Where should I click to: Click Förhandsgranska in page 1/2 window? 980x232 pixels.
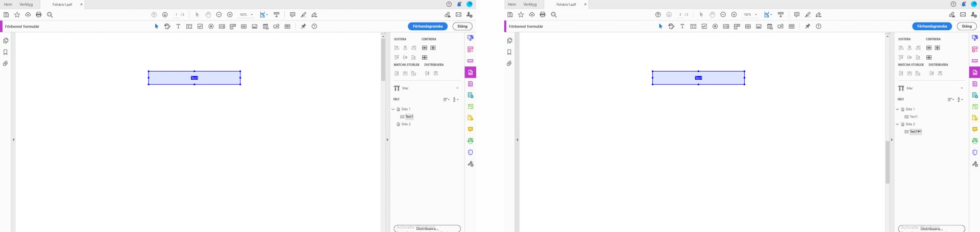coord(428,27)
